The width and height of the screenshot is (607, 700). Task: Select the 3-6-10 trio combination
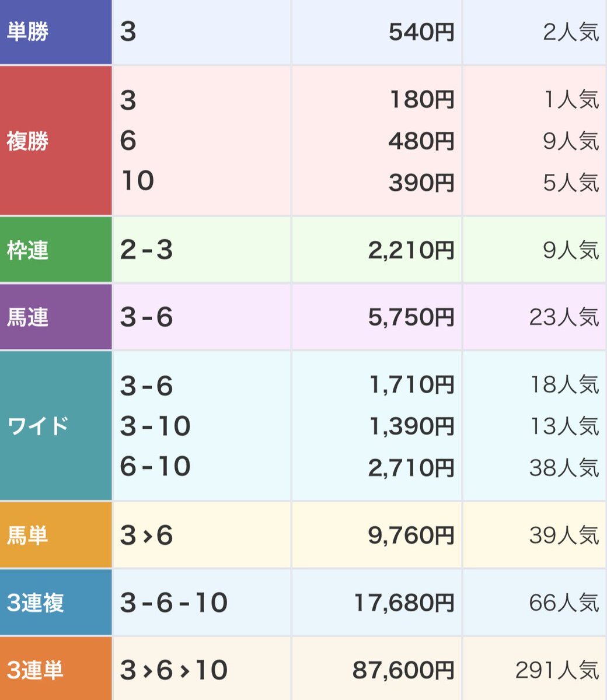tap(173, 603)
